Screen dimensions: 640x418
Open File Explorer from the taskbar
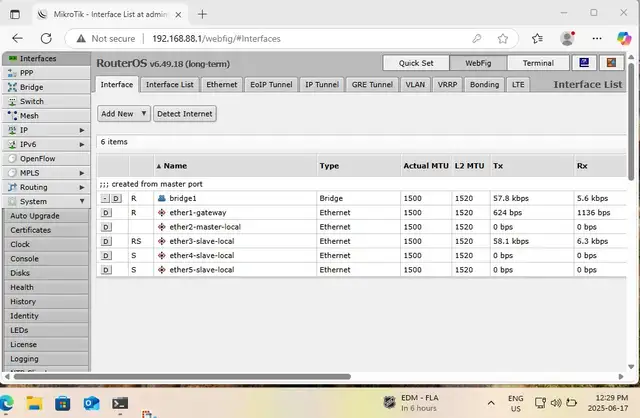(35, 403)
